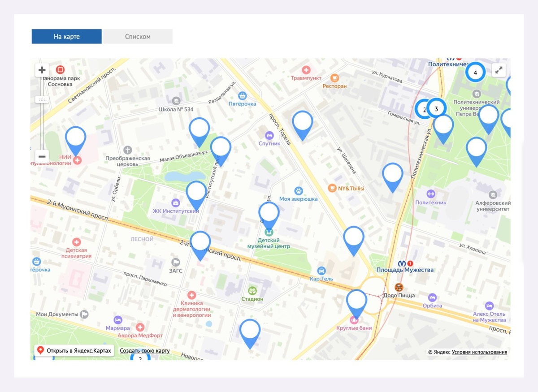Click the Моя зверюшка paw icon
This screenshot has height=392, width=538.
tap(298, 191)
